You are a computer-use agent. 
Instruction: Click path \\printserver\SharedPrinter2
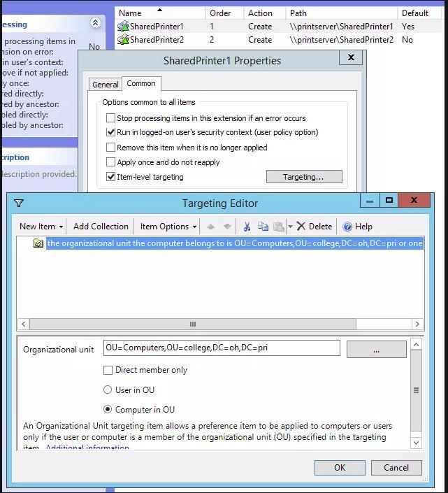click(342, 40)
